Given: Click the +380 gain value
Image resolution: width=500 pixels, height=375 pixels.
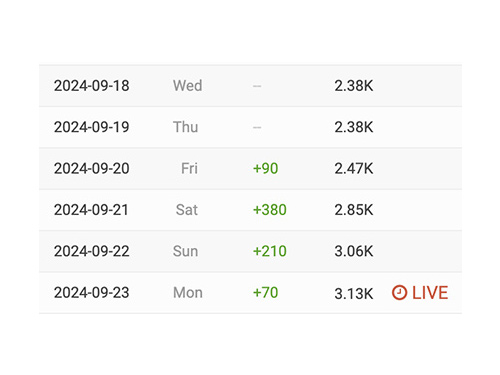Looking at the screenshot, I should coord(270,210).
